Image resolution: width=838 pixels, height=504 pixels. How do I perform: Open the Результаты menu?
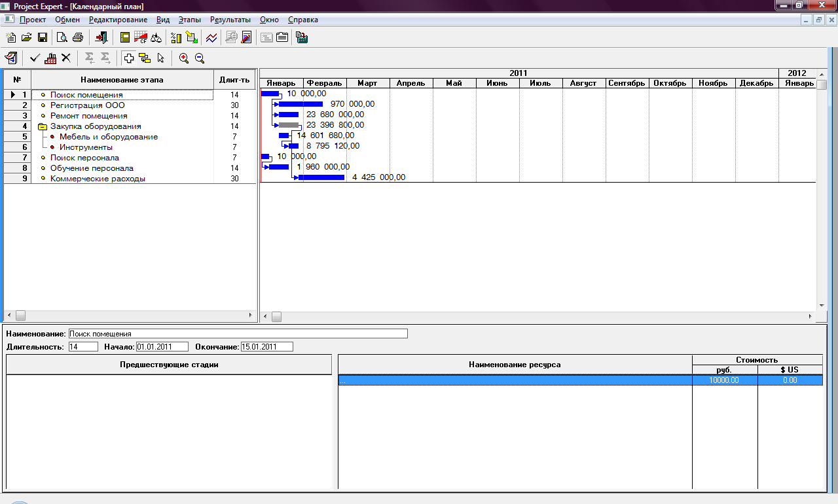tap(230, 20)
